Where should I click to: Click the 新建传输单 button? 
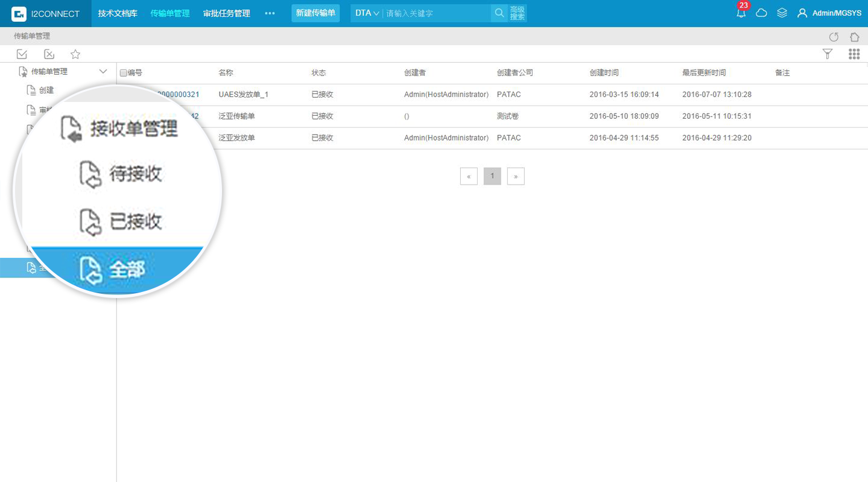[315, 13]
